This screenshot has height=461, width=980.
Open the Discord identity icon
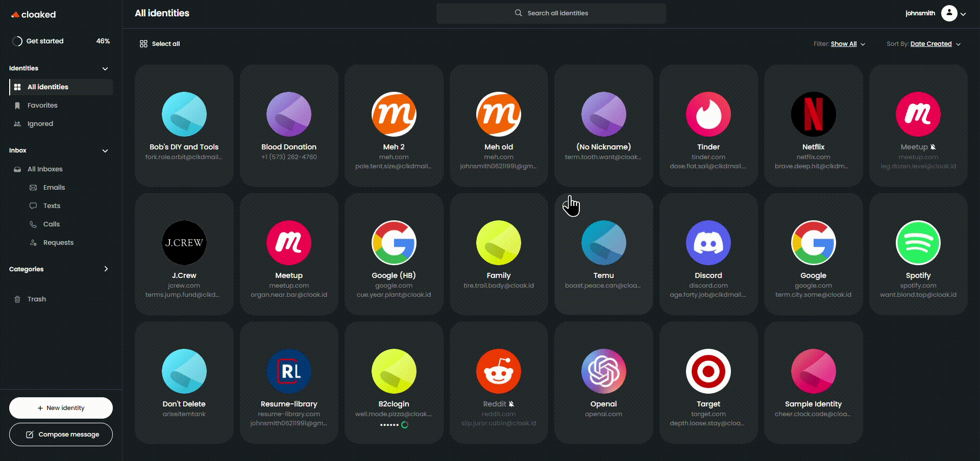click(708, 243)
